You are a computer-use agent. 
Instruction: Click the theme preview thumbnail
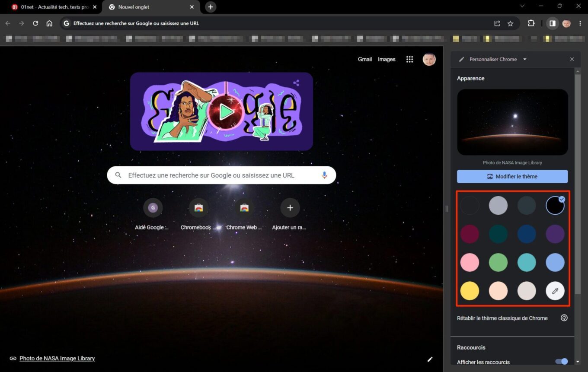click(x=512, y=122)
